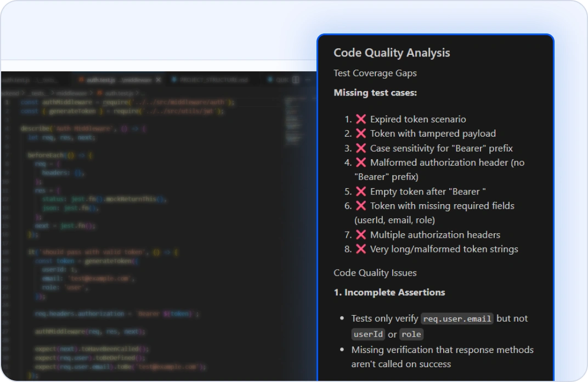This screenshot has height=382, width=588.
Task: Click the red X next to Token with tampered payload
Action: coord(361,133)
